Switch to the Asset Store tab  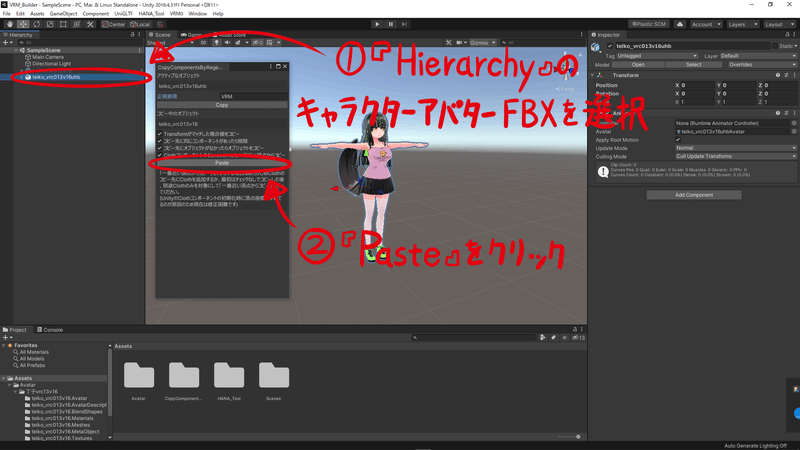coord(230,35)
